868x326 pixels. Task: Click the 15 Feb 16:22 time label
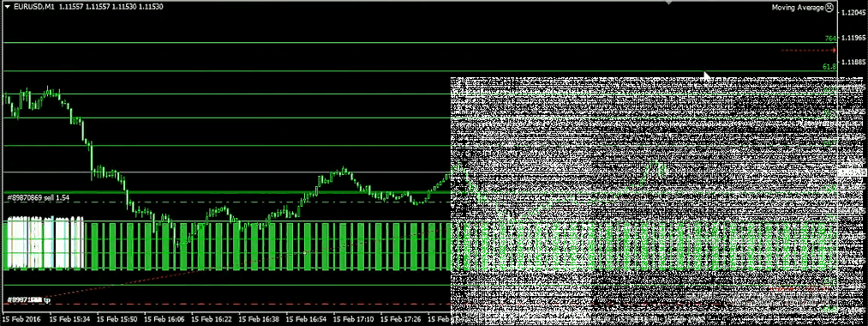point(212,320)
